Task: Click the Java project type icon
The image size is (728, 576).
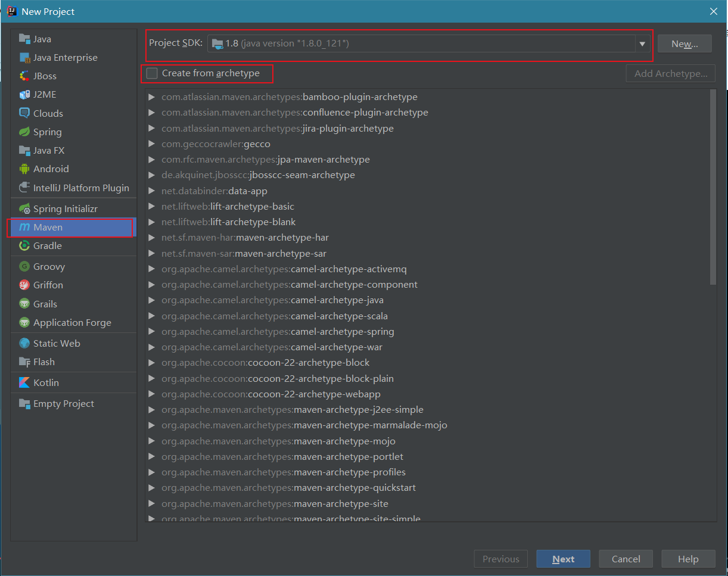Action: (24, 39)
